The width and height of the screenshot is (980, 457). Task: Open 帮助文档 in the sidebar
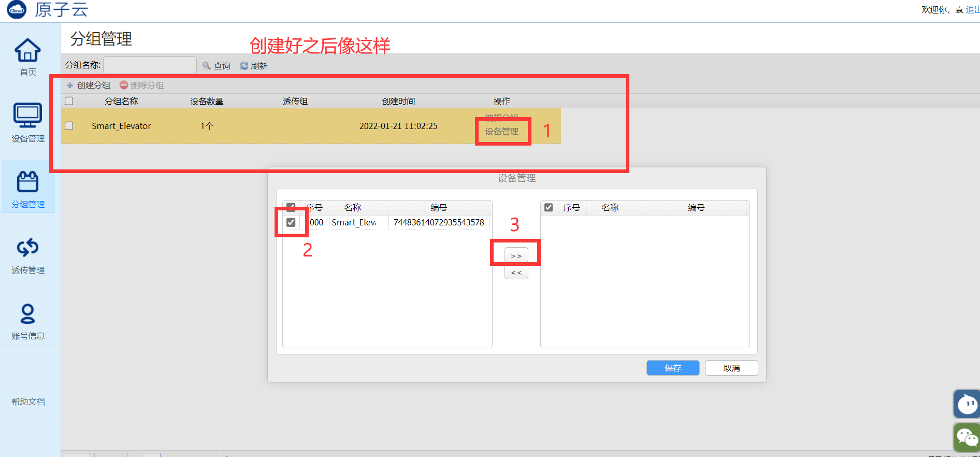(x=28, y=402)
